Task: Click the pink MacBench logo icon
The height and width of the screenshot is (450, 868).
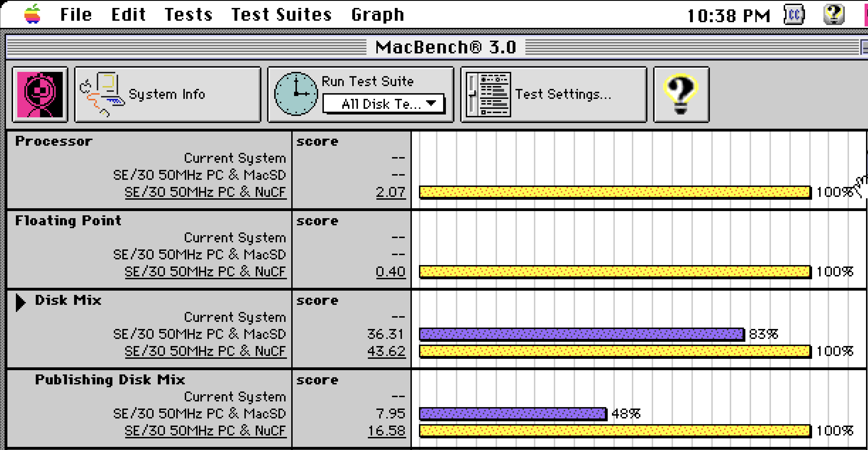Action: coord(40,94)
